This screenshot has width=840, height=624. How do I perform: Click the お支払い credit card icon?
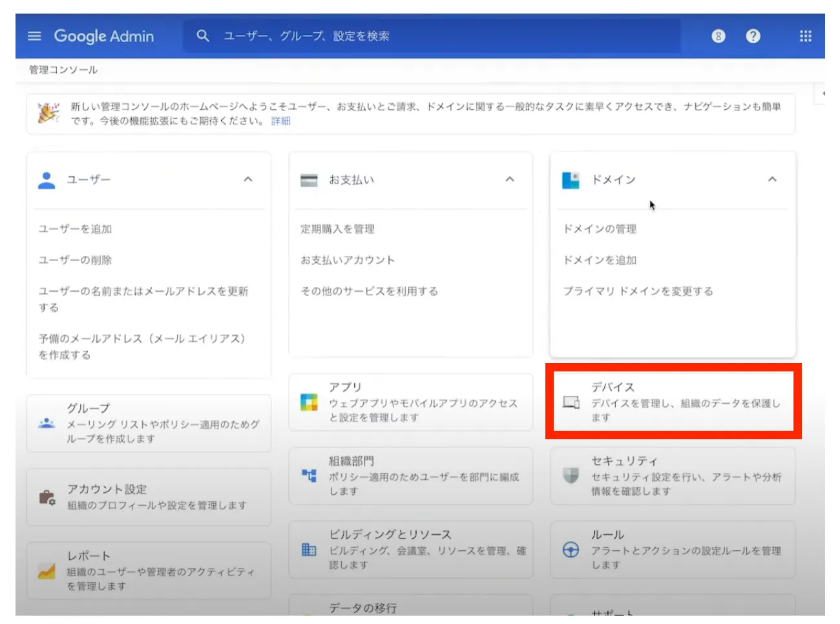point(309,180)
